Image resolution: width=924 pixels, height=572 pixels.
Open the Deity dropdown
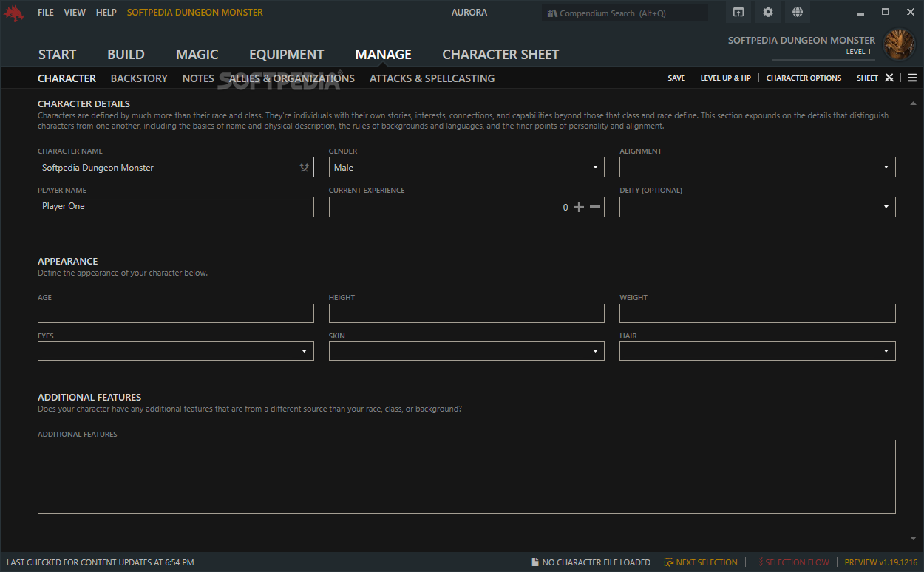758,207
